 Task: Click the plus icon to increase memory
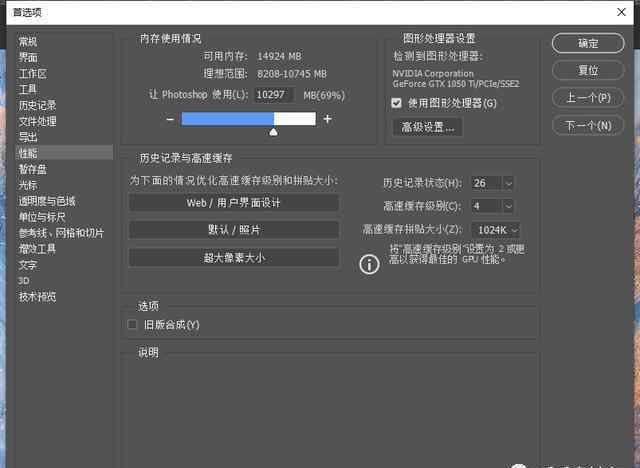[327, 119]
